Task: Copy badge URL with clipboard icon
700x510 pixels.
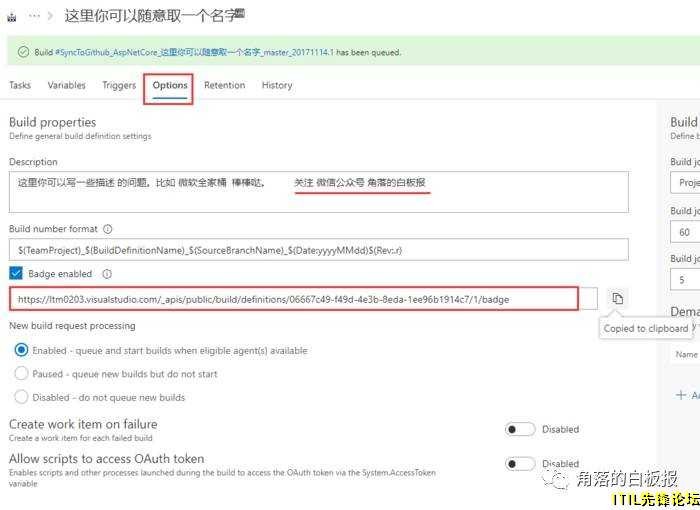Action: pyautogui.click(x=617, y=298)
